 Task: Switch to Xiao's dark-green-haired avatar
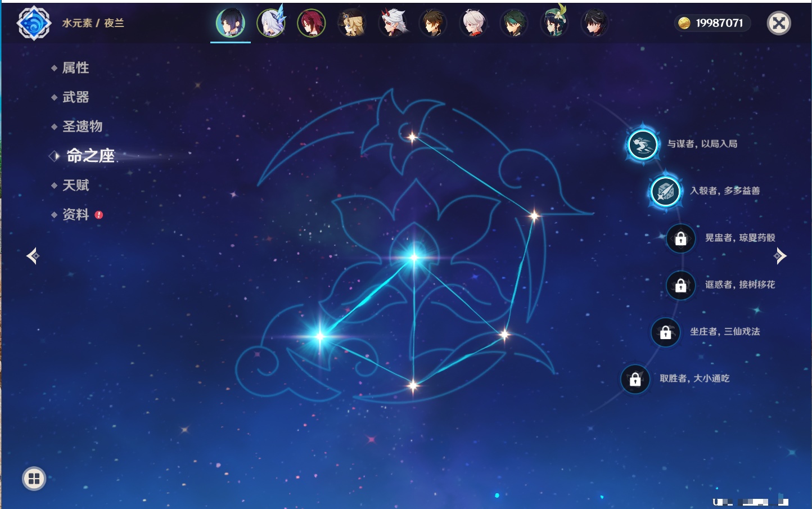click(x=514, y=23)
